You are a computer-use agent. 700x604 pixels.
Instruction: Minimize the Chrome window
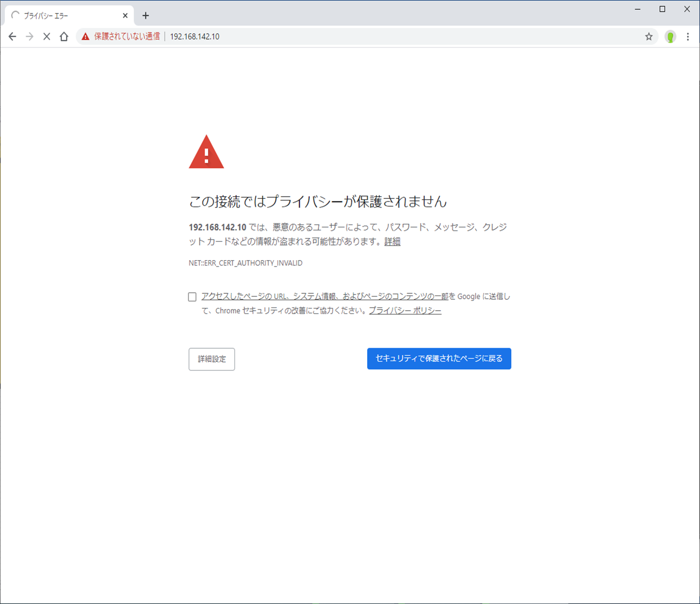click(638, 9)
